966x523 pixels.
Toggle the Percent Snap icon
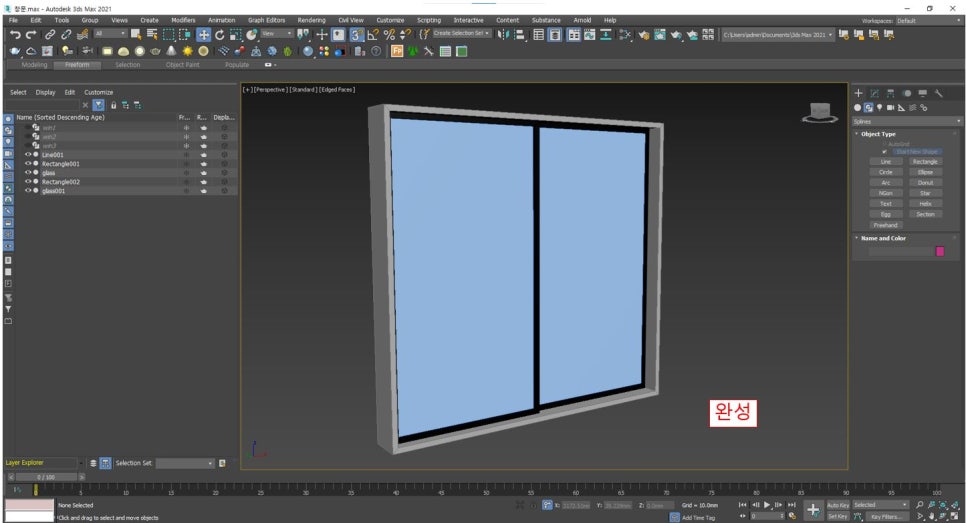[389, 34]
